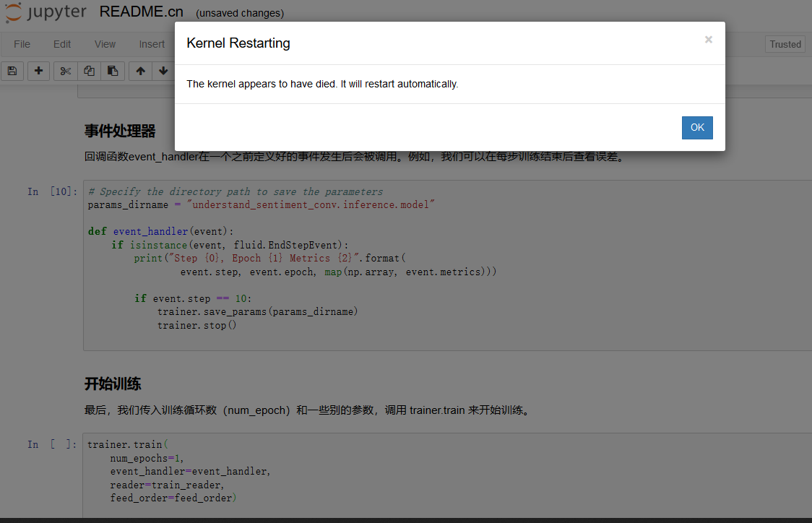Copy selected cells icon

[x=89, y=71]
